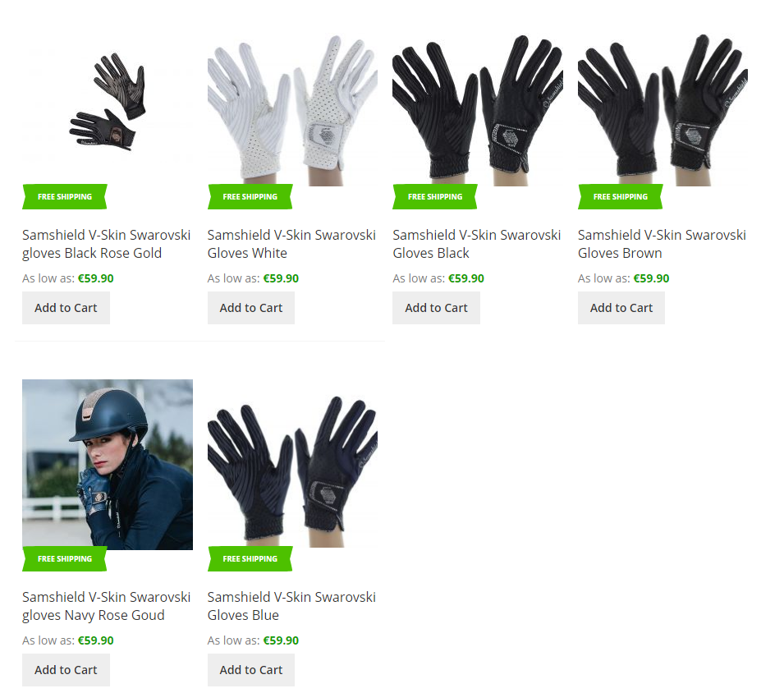Screen dimensions: 784x693
Task: Add Navy Rose Goud gloves to cart
Action: pyautogui.click(x=66, y=670)
